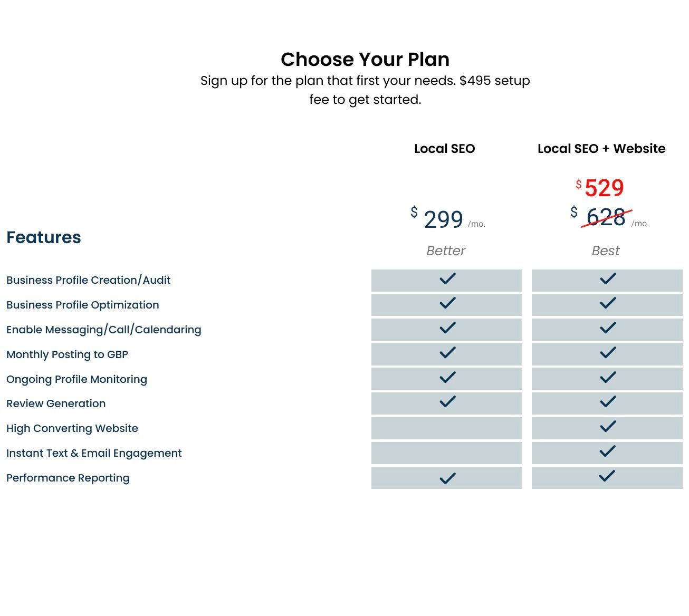Click empty Local SEO cell for Instant Text & Email
Screen dimensions: 689x616
coord(447,453)
